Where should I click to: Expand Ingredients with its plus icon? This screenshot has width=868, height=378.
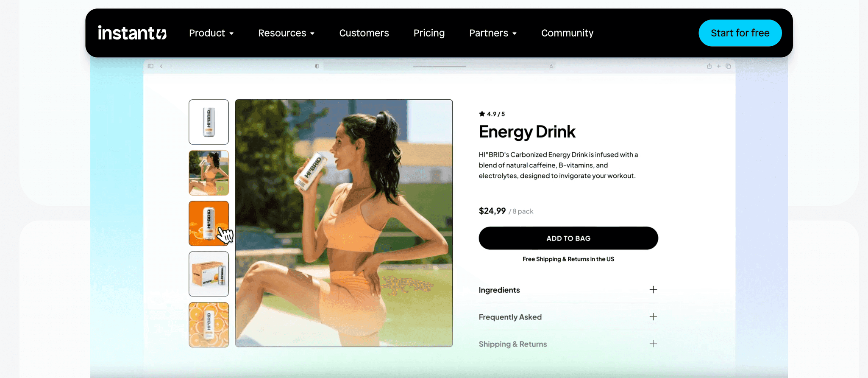pos(653,290)
